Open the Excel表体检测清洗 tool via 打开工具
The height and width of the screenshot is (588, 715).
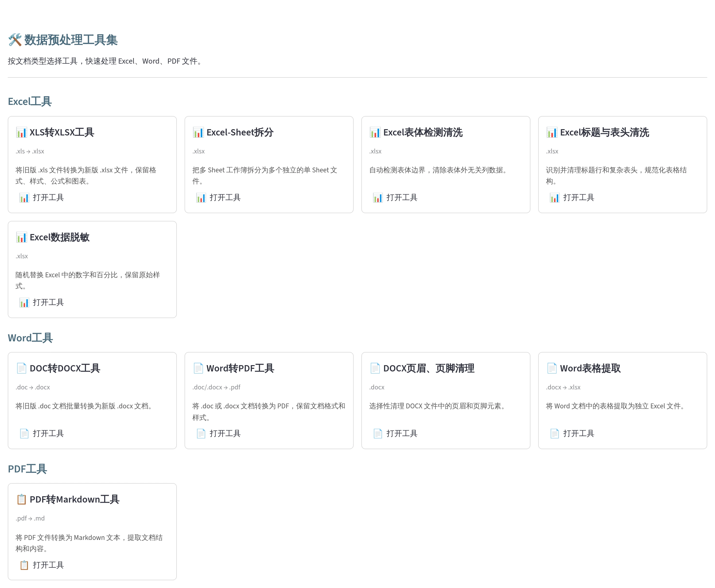pos(395,197)
